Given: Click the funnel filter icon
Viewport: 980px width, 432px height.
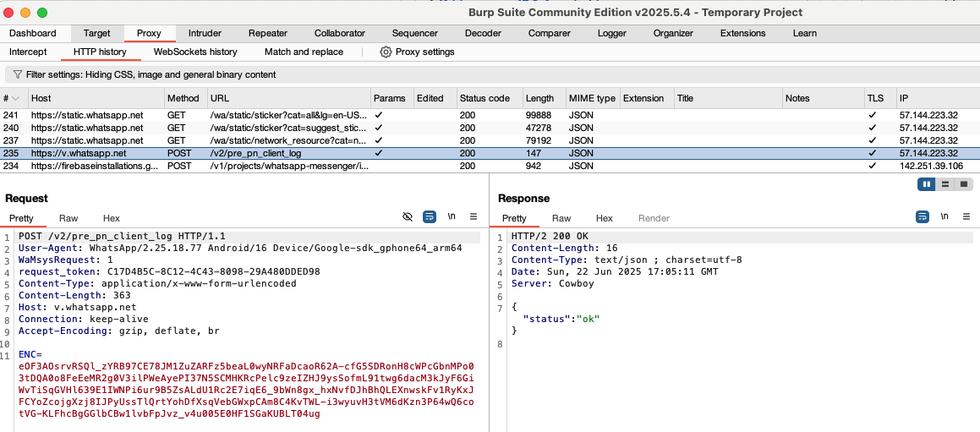Looking at the screenshot, I should point(18,74).
